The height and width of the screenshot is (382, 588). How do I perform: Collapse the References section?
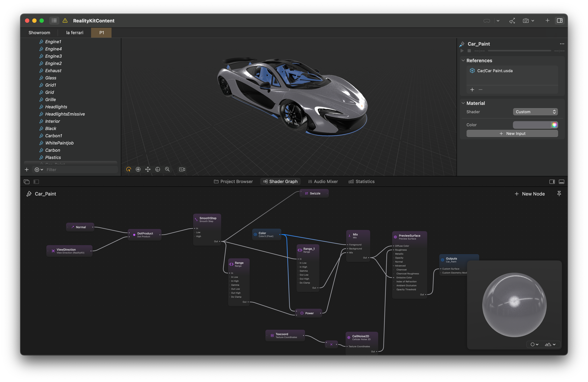[463, 60]
